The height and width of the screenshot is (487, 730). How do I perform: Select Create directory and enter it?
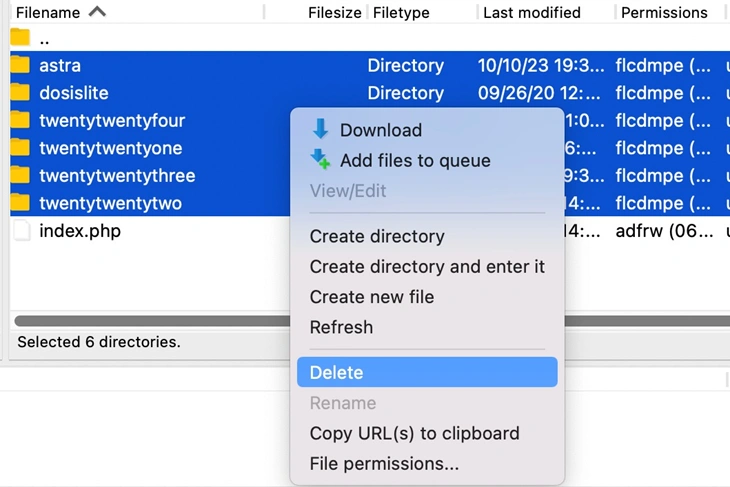tap(427, 266)
